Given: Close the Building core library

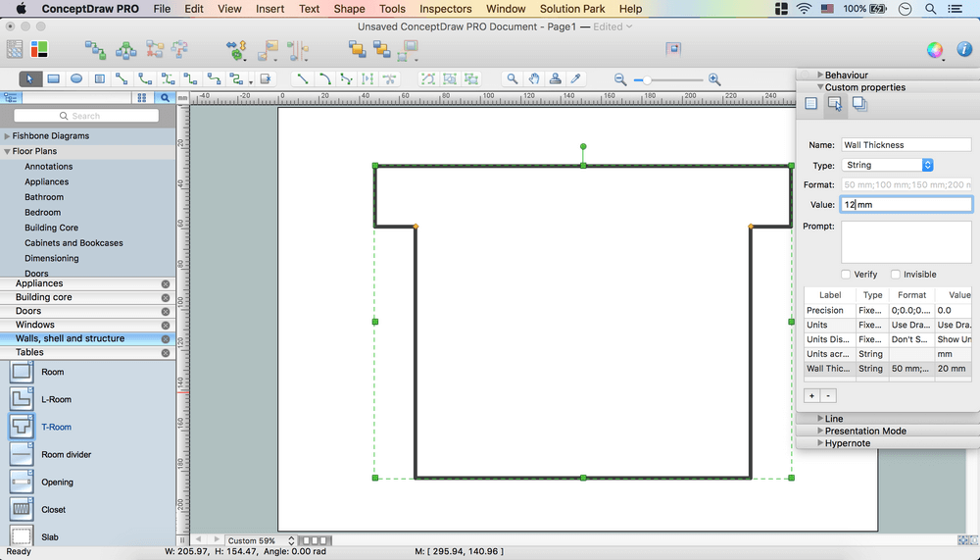Looking at the screenshot, I should point(166,298).
